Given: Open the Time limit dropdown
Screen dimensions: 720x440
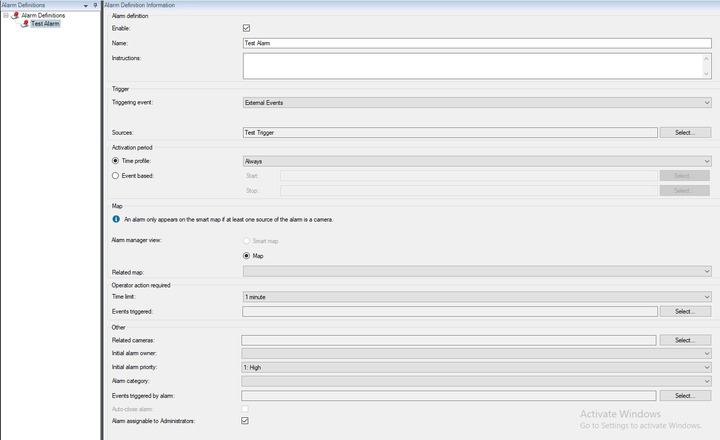Looking at the screenshot, I should 477,296.
